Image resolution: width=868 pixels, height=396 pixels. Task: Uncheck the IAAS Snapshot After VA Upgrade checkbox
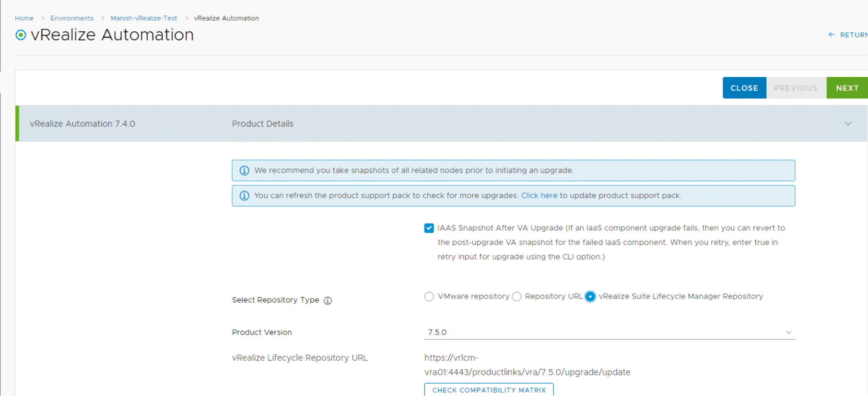[429, 228]
